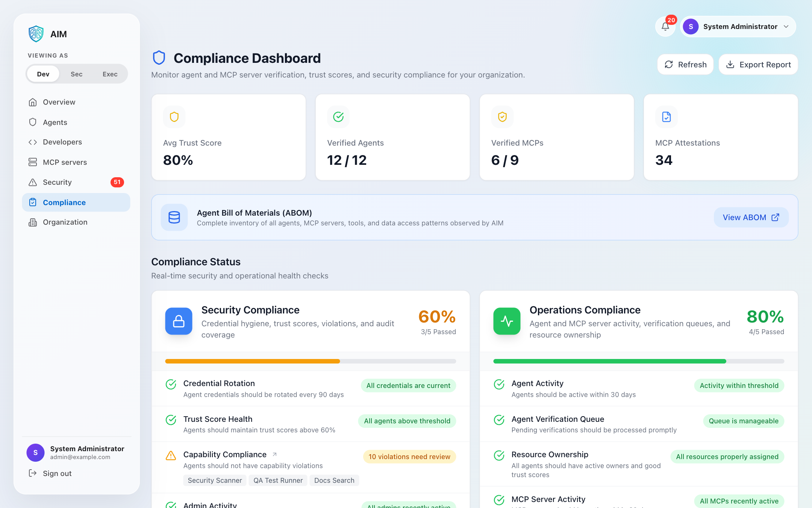Viewport: 812px width, 508px height.
Task: Click the All credentials are current badge
Action: pyautogui.click(x=408, y=386)
